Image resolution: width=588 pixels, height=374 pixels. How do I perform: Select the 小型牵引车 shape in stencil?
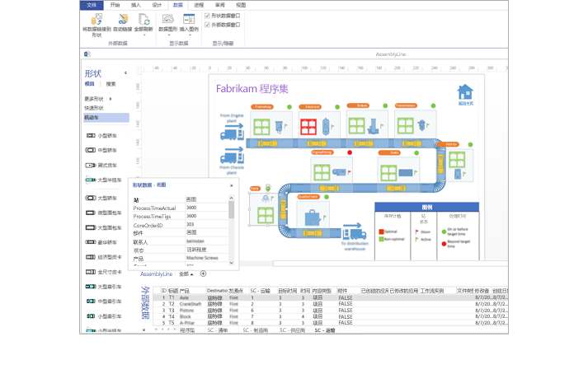point(104,316)
